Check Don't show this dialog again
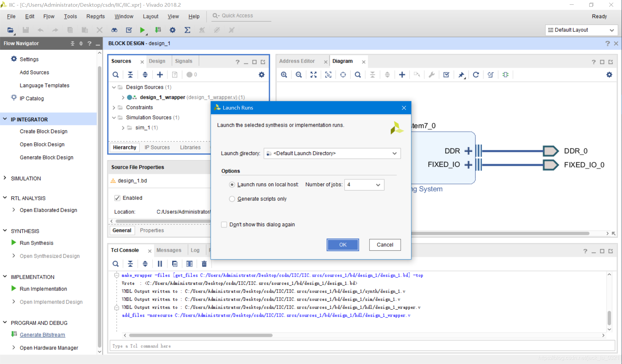This screenshot has height=364, width=622. click(224, 224)
